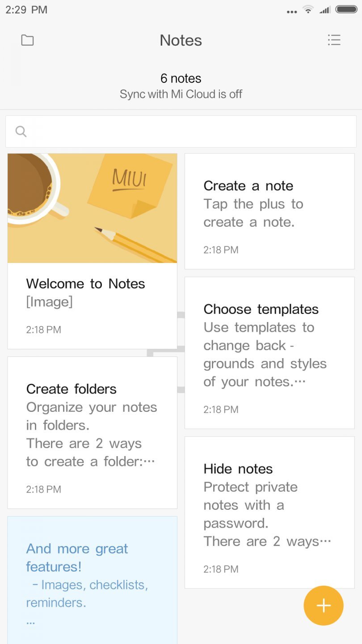The width and height of the screenshot is (362, 644).
Task: Tap the search magnifier icon
Action: coord(21,131)
